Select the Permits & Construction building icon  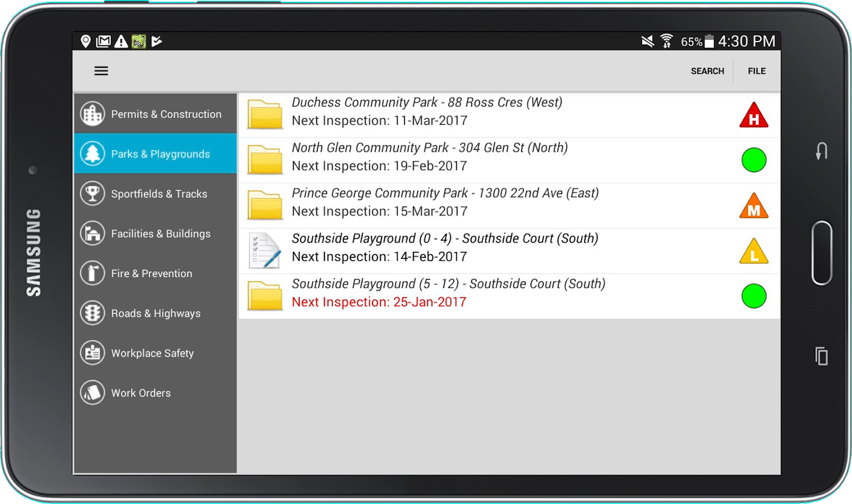(x=93, y=114)
